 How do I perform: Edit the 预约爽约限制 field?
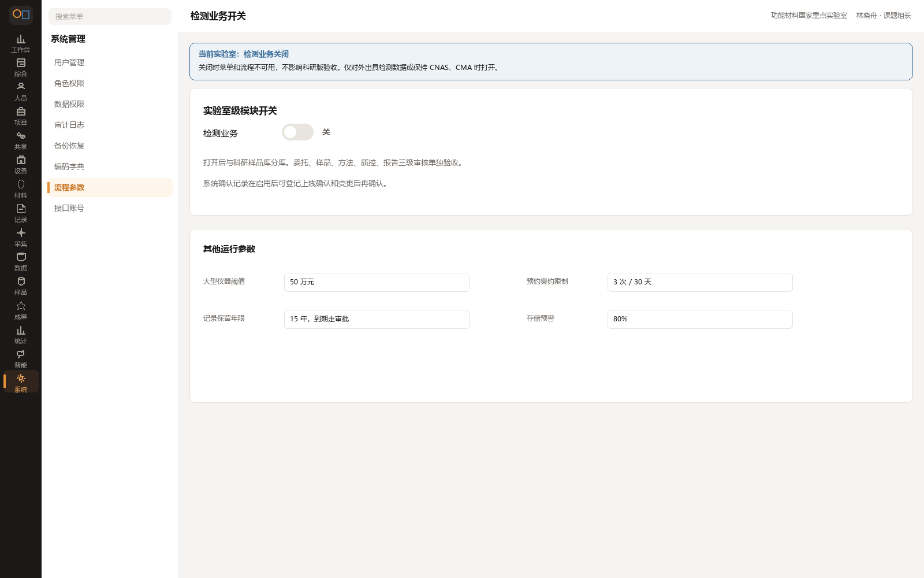700,282
